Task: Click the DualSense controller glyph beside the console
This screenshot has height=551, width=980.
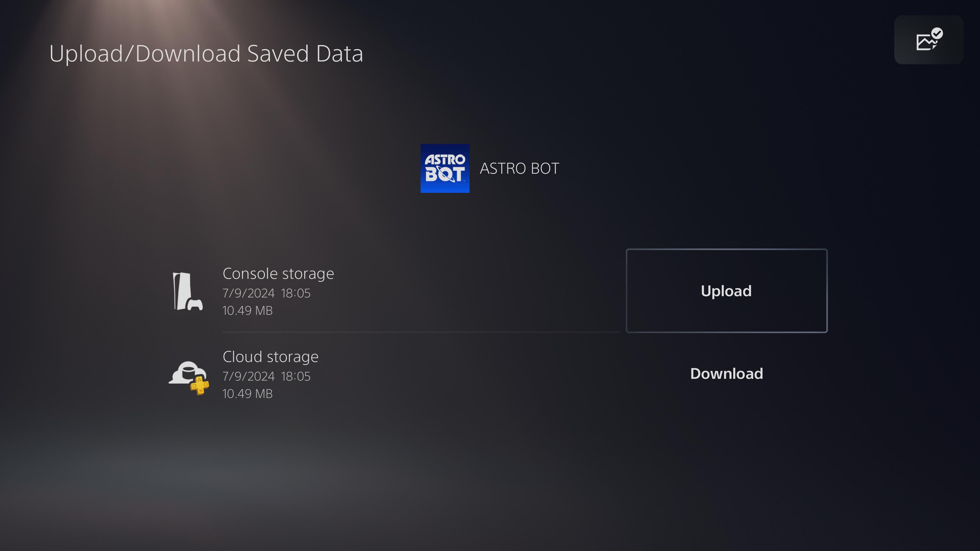Action: [195, 305]
